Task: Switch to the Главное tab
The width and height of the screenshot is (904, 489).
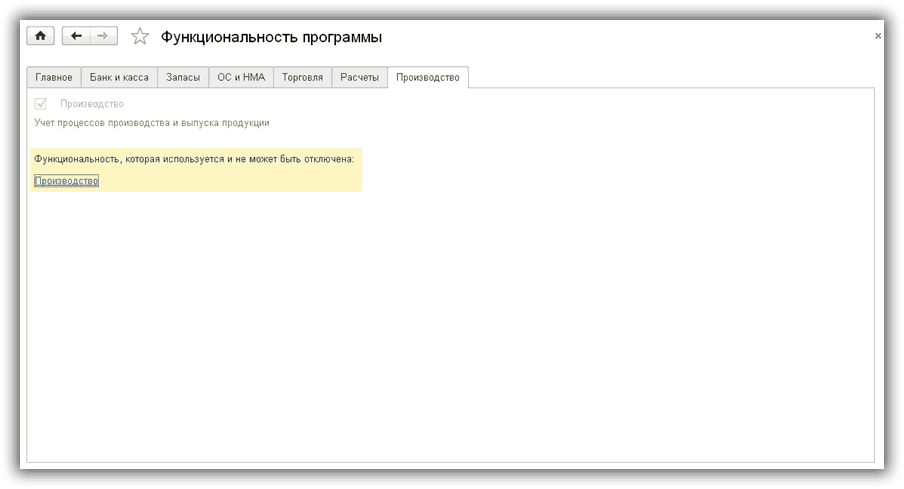Action: click(54, 77)
